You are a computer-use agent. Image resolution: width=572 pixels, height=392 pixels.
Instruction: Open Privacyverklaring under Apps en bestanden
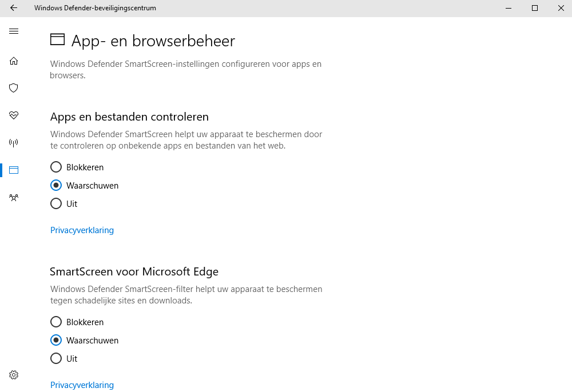click(x=82, y=230)
